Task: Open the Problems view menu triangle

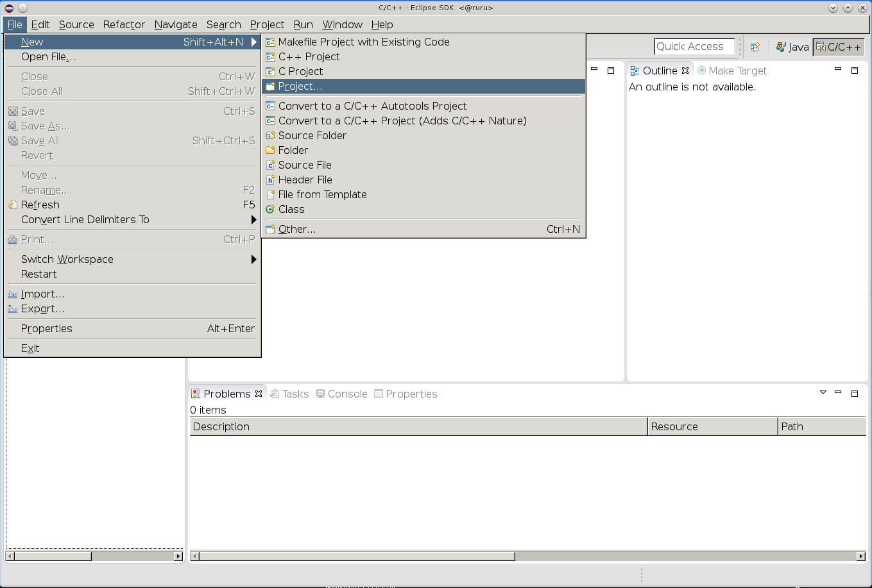Action: tap(823, 392)
